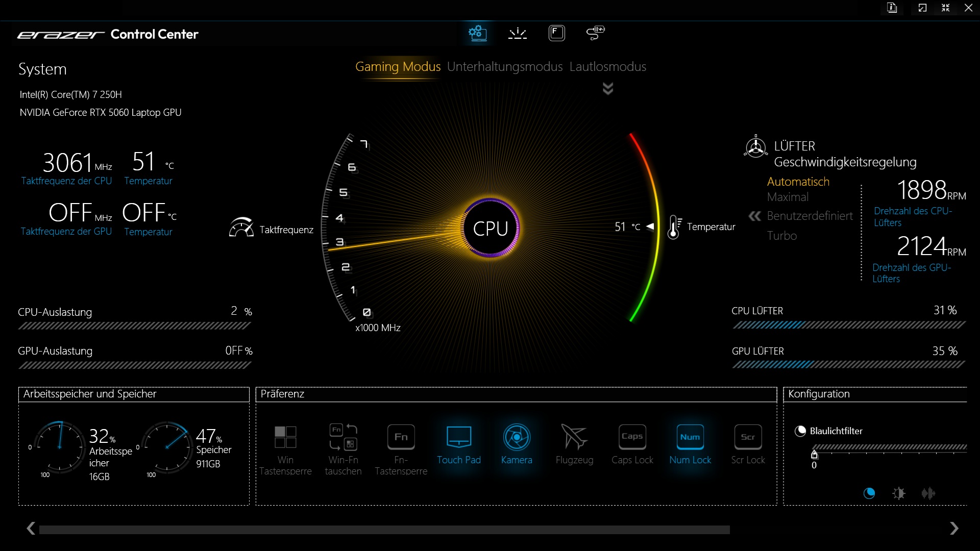Switch to Unterhaltungsmodus
Viewport: 980px width, 551px height.
click(x=504, y=67)
